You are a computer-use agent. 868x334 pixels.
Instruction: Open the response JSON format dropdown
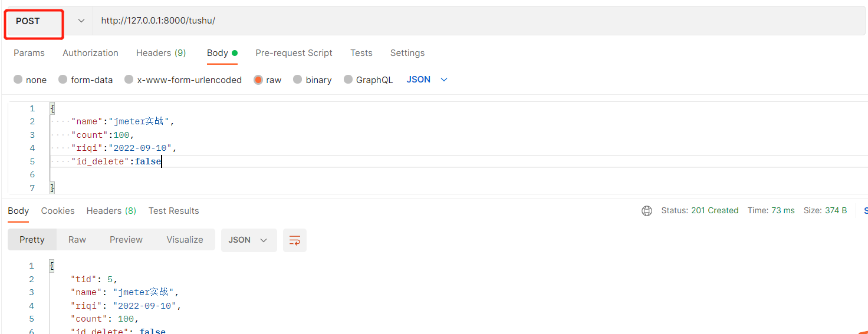click(x=248, y=240)
